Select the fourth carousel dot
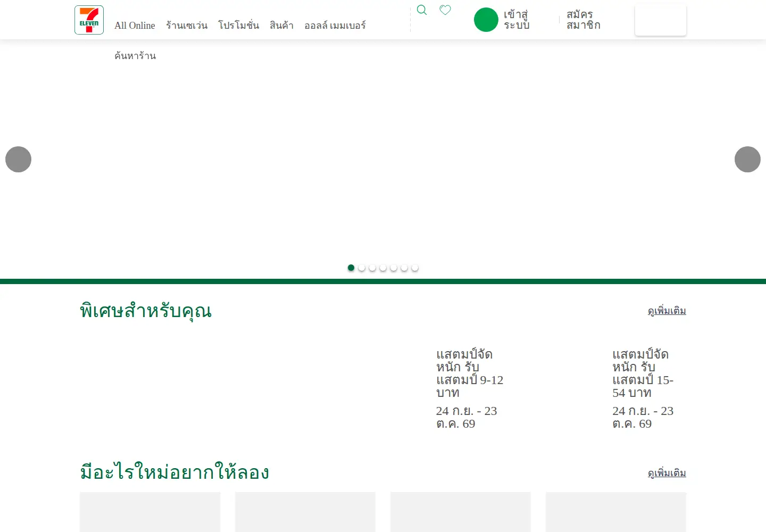 pos(383,268)
